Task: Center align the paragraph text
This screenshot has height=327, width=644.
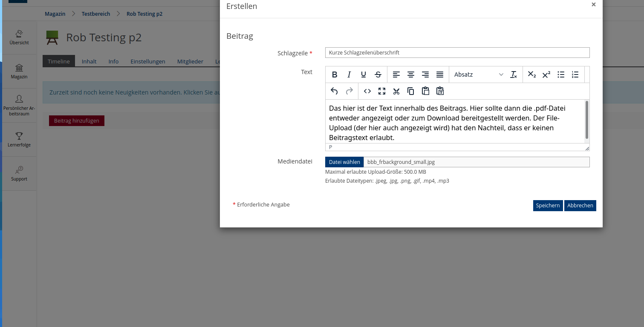Action: point(411,75)
